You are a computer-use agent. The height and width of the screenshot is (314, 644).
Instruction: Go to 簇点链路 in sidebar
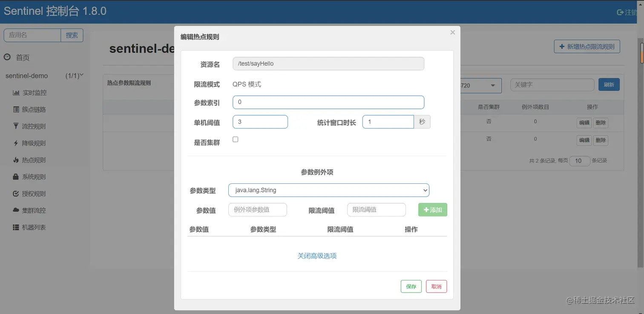(x=34, y=109)
